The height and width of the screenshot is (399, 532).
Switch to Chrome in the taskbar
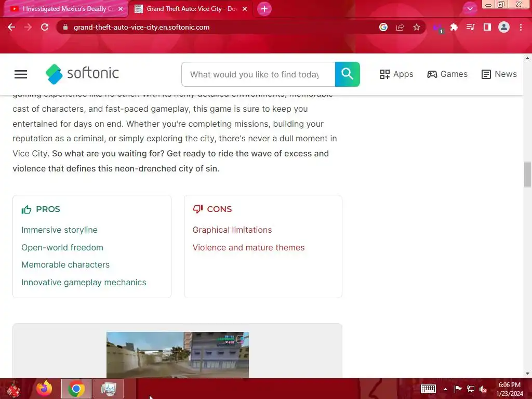point(76,389)
